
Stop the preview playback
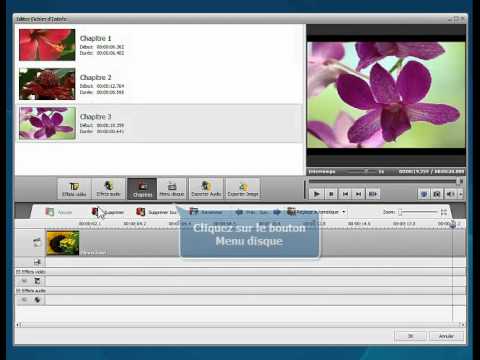click(331, 194)
